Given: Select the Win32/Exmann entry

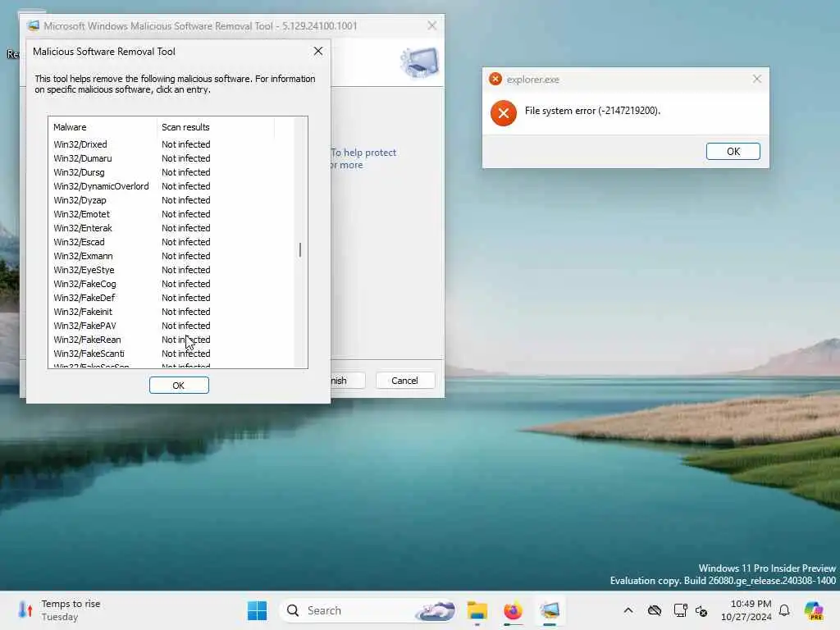Looking at the screenshot, I should [83, 256].
